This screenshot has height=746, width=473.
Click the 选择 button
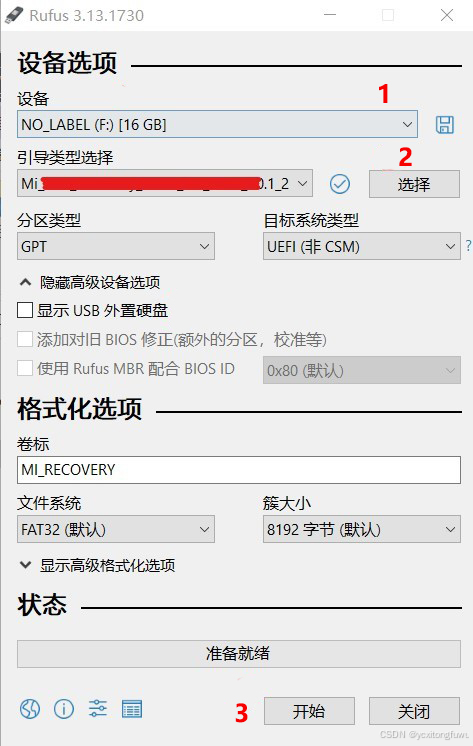414,184
